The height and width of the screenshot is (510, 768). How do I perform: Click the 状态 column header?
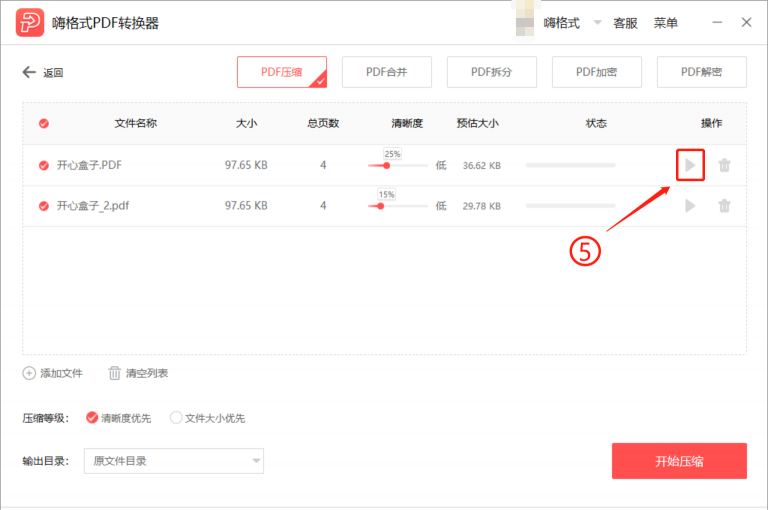597,123
